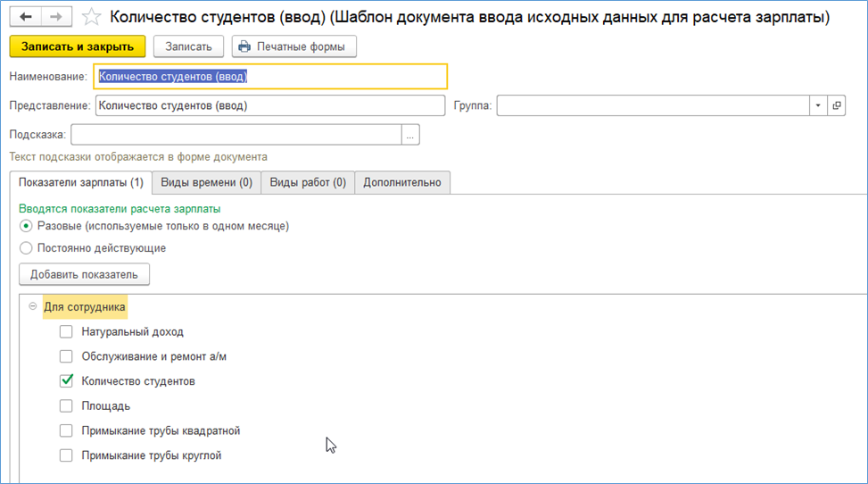Uncheck the Количество студентов checkbox
Viewport: 868px width, 484px height.
click(66, 381)
